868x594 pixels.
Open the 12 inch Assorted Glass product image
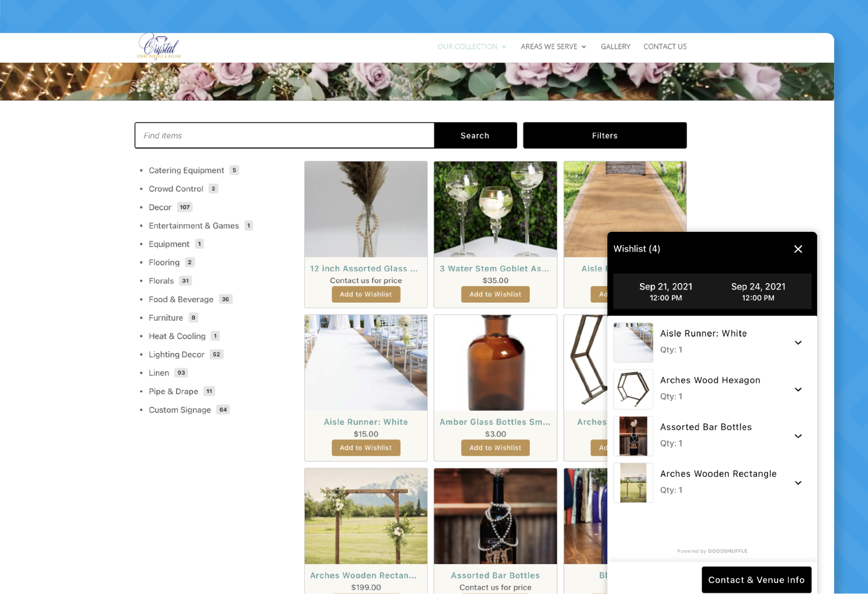[x=366, y=209]
